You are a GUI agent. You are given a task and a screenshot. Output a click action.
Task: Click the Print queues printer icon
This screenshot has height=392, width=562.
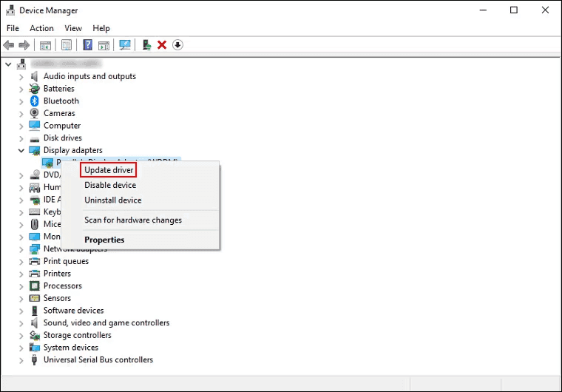pyautogui.click(x=35, y=261)
